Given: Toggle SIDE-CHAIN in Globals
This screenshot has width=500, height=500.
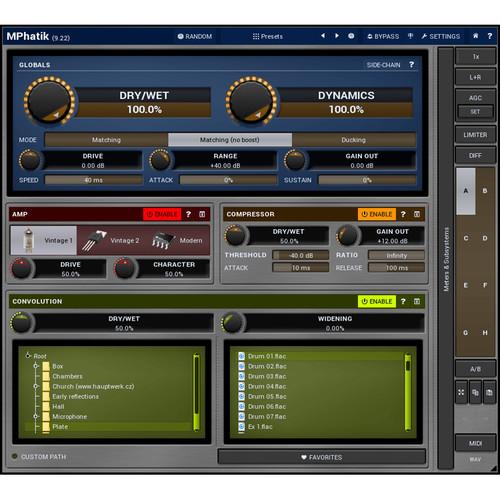Looking at the screenshot, I should [x=383, y=65].
